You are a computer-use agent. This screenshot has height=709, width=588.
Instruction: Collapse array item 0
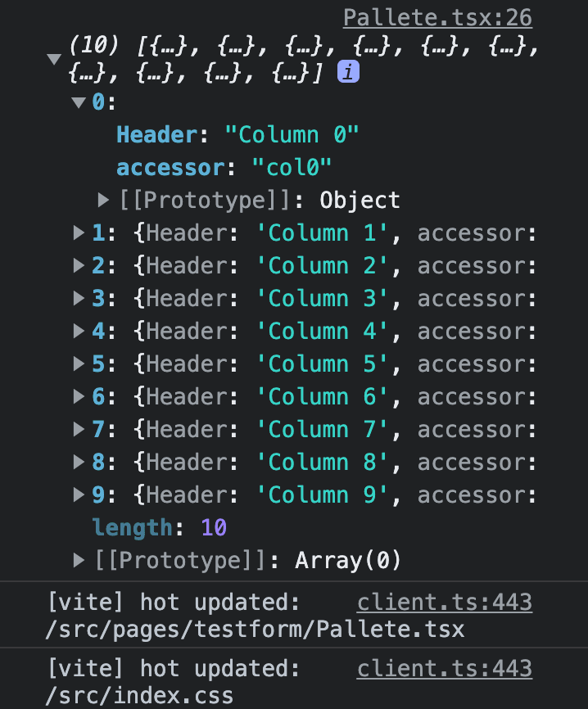pyautogui.click(x=79, y=102)
